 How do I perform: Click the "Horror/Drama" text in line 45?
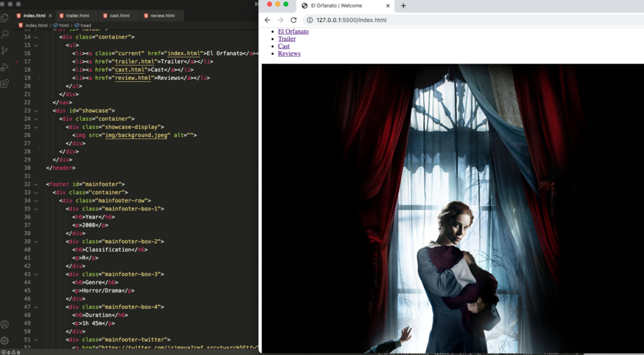click(x=102, y=291)
